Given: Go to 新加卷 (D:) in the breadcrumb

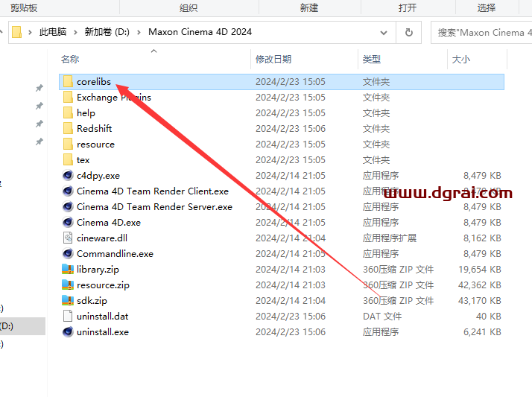Looking at the screenshot, I should (x=107, y=32).
